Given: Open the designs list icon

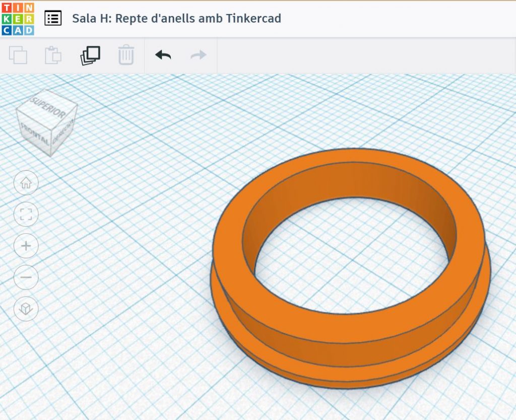Looking at the screenshot, I should tap(53, 19).
